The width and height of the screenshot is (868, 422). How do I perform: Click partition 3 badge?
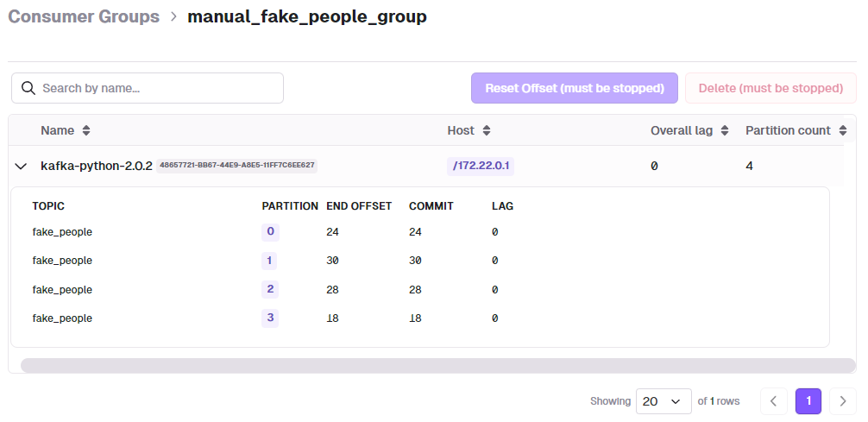270,318
